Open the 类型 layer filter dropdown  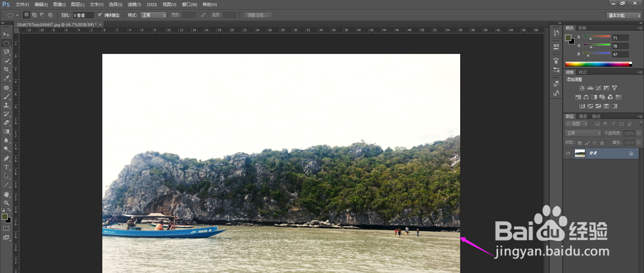(577, 124)
